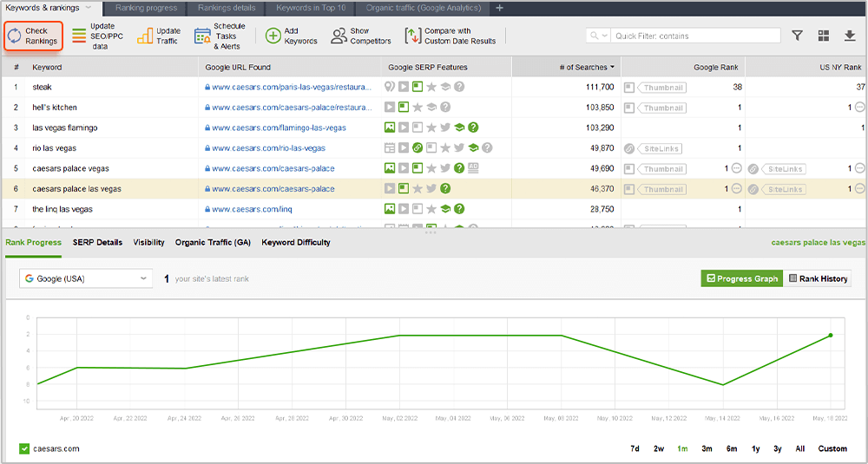Image resolution: width=868 pixels, height=464 pixels.
Task: Open the SERP Details tab
Action: point(97,242)
